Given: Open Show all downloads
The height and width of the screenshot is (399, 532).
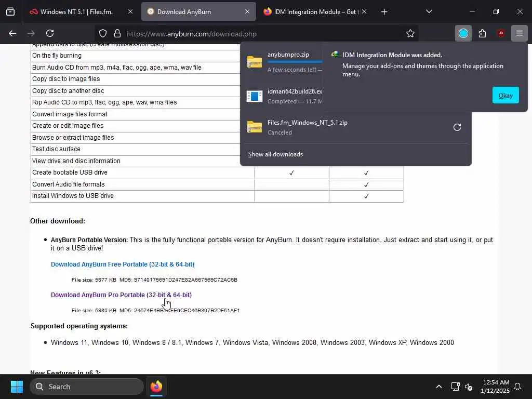Looking at the screenshot, I should (275, 154).
